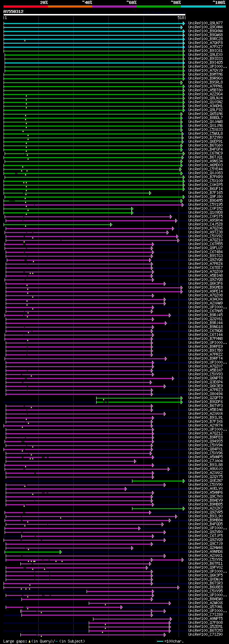
Task: Select hit label UniRef100_A9NS34
Action: point(205,161)
